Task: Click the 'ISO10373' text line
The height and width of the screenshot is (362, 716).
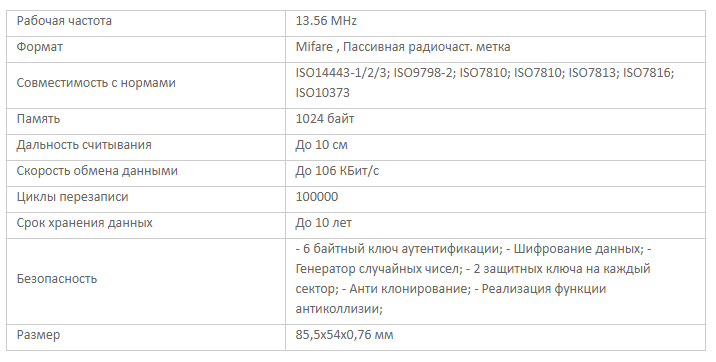Action: click(x=322, y=93)
